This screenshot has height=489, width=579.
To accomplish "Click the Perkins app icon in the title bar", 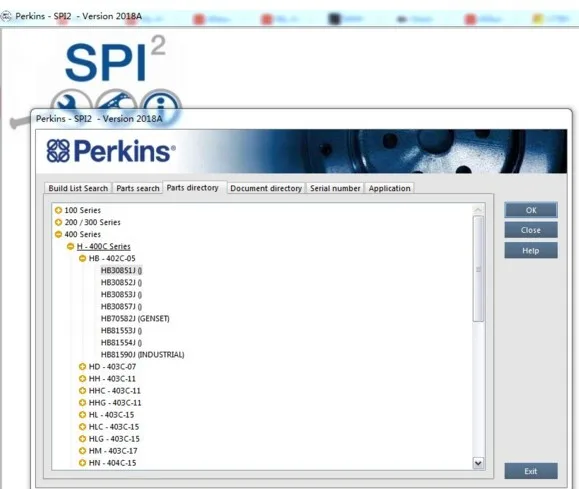I will [x=6, y=16].
